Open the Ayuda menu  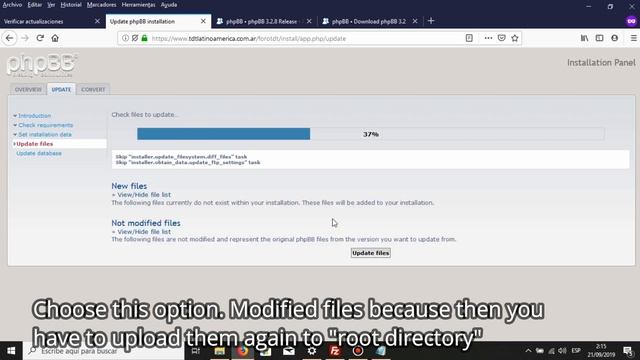169,5
